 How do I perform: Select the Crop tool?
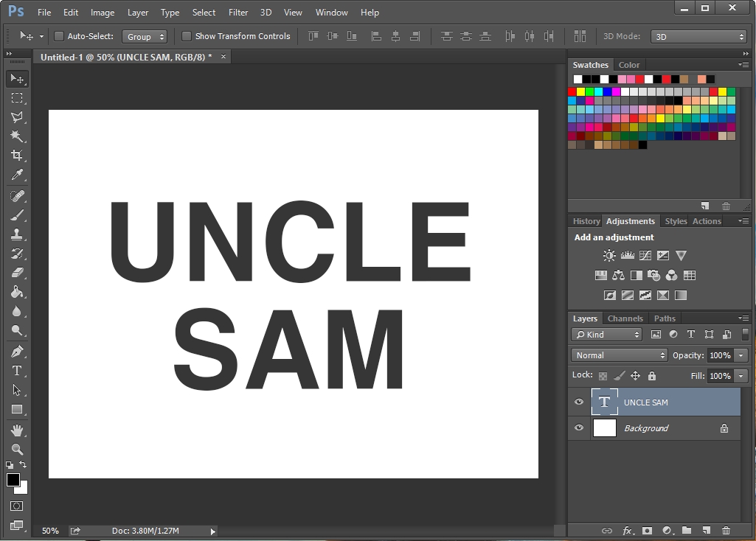(x=17, y=155)
